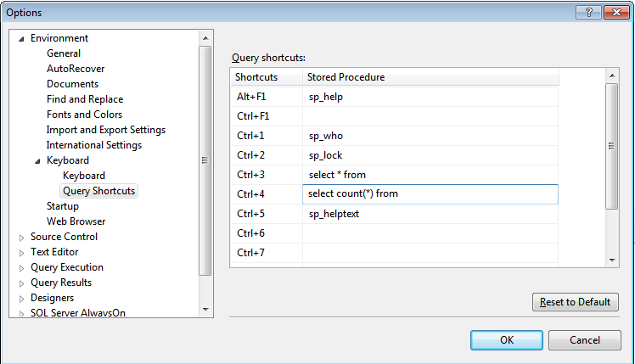Expand the Designers node

tap(22, 299)
